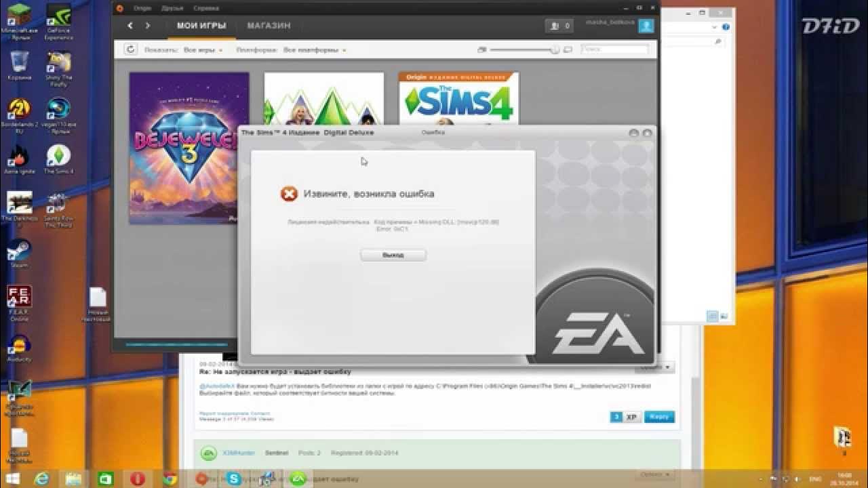
Task: Open File Explorer from the taskbar
Action: (73, 479)
